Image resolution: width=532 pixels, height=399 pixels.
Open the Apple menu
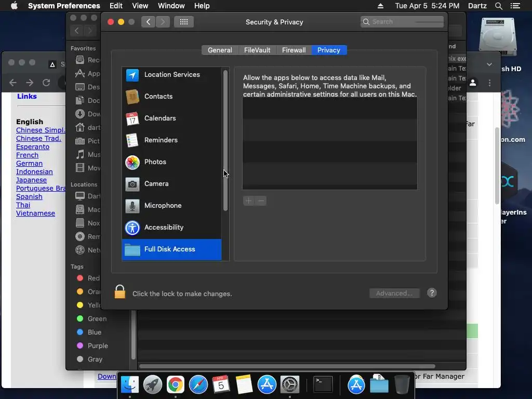14,6
